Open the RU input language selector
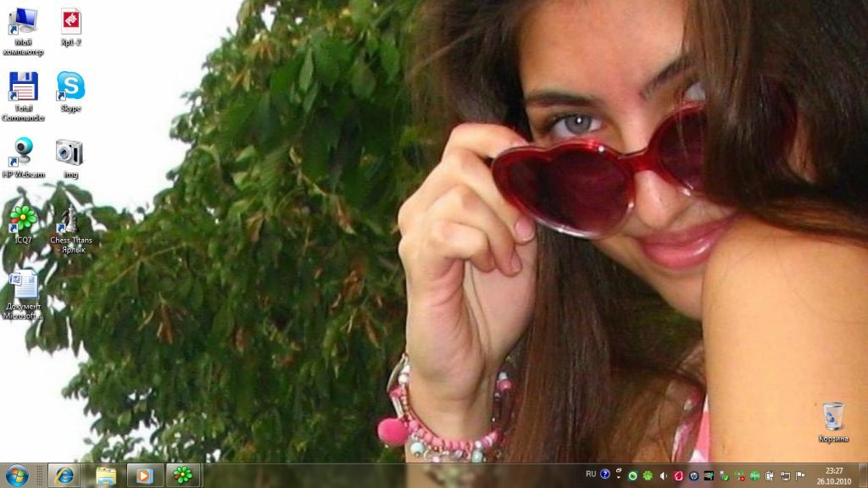Viewport: 868px width, 488px height. [591, 474]
